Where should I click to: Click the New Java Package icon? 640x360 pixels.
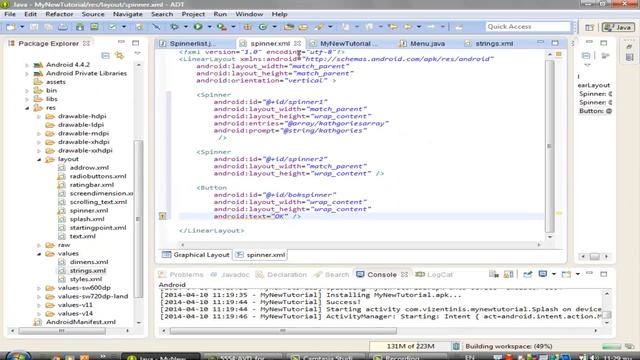pos(248,27)
